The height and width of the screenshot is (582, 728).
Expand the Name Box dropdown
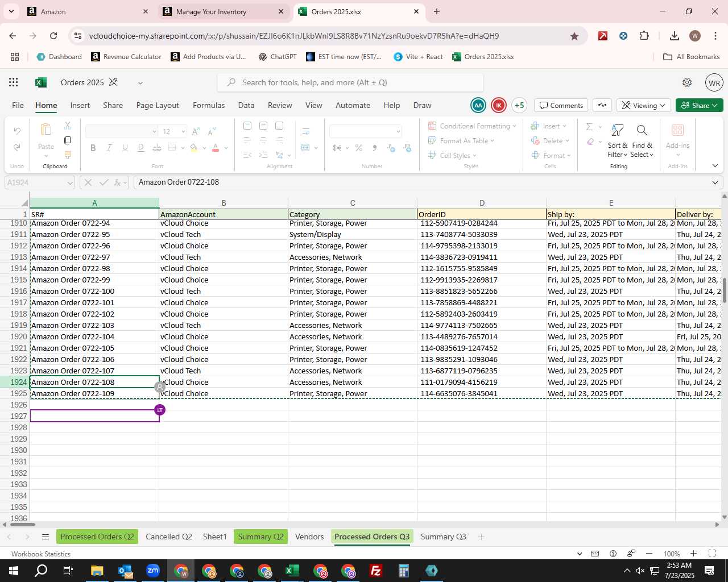(x=70, y=182)
